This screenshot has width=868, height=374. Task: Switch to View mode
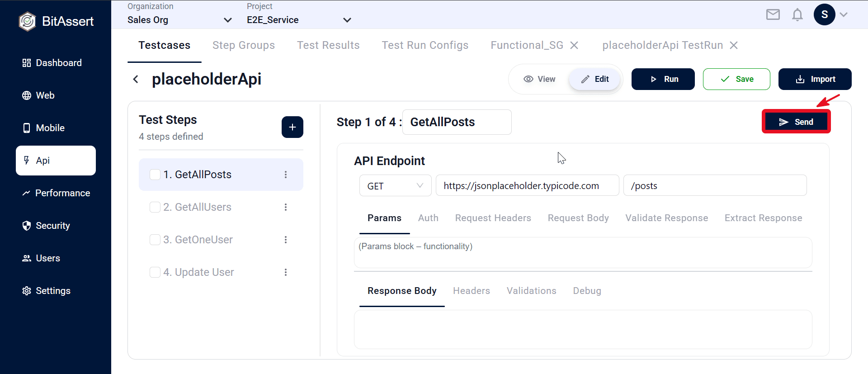click(x=539, y=79)
